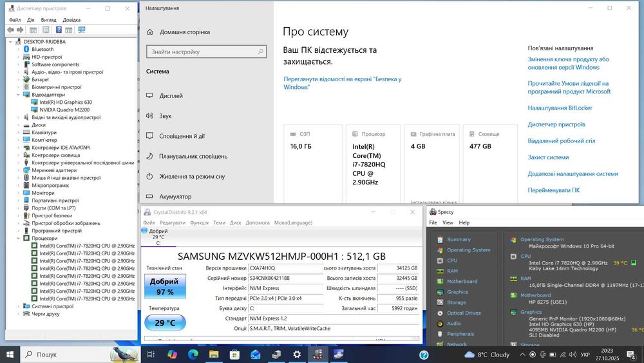Screen dimensions: 644x363
Task: Open Захист системи link
Action: (x=548, y=157)
